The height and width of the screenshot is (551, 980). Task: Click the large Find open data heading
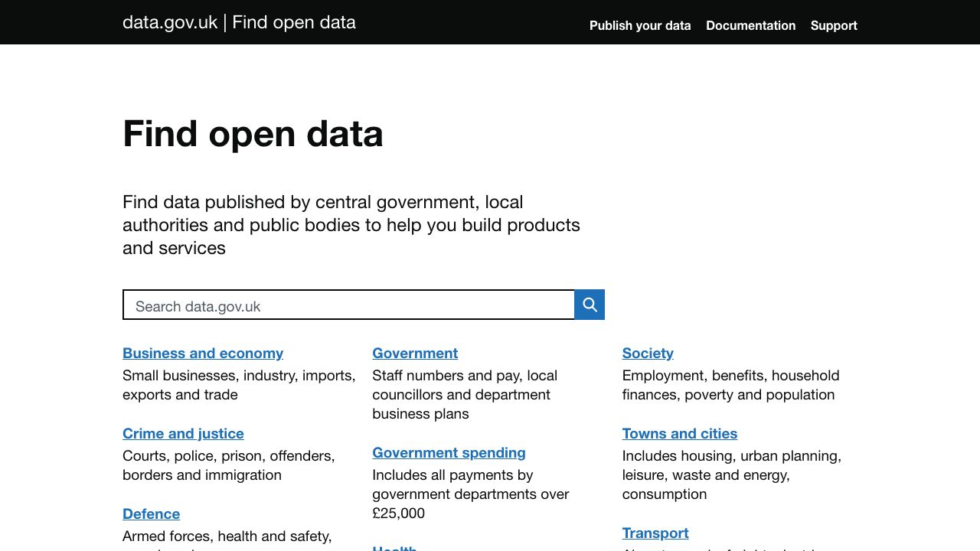point(253,134)
